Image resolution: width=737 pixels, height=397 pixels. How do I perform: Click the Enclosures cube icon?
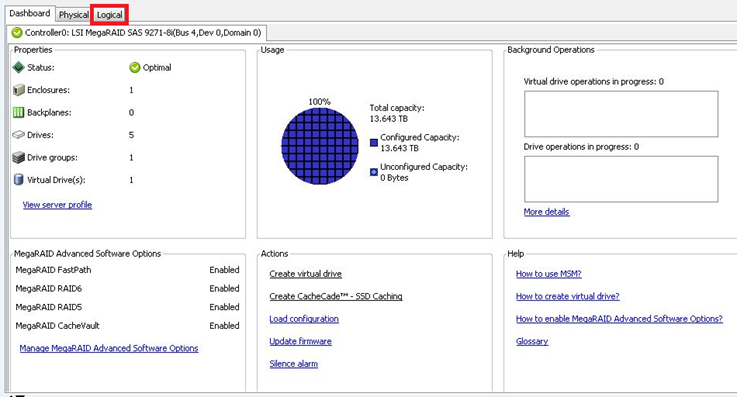(19, 90)
